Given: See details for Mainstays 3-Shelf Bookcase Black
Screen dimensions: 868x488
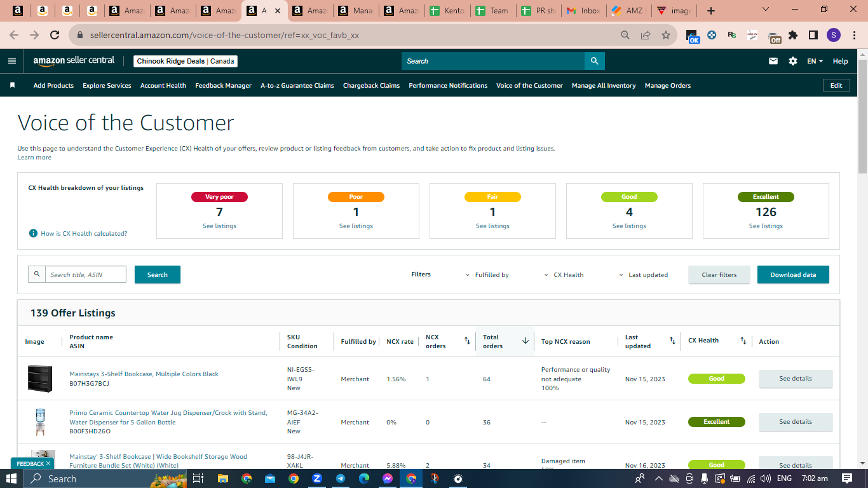Looking at the screenshot, I should pyautogui.click(x=796, y=379).
